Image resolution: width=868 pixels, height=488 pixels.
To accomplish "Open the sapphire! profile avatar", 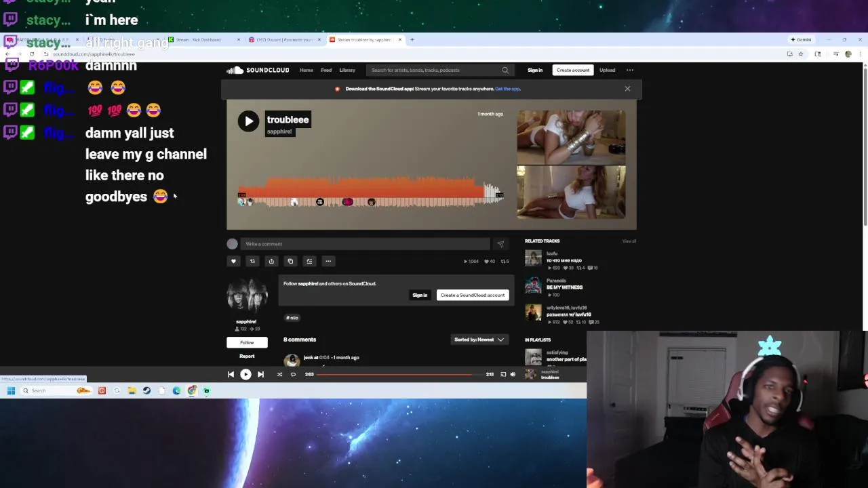I will click(247, 296).
